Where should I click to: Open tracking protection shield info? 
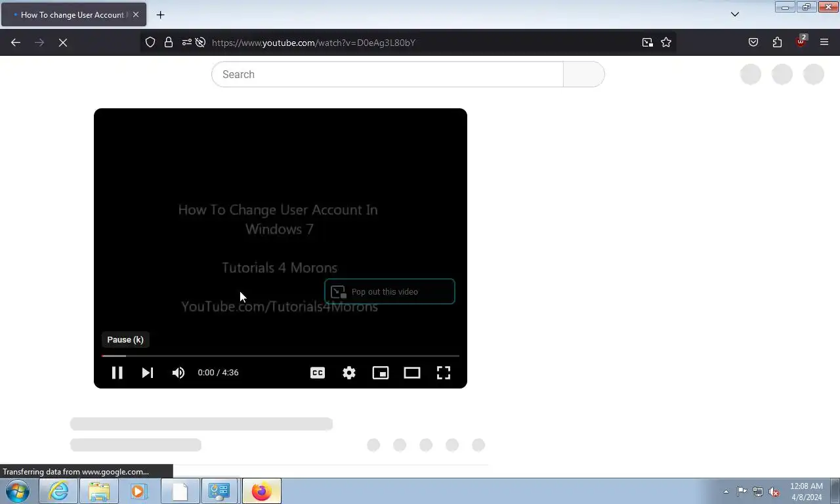tap(150, 43)
